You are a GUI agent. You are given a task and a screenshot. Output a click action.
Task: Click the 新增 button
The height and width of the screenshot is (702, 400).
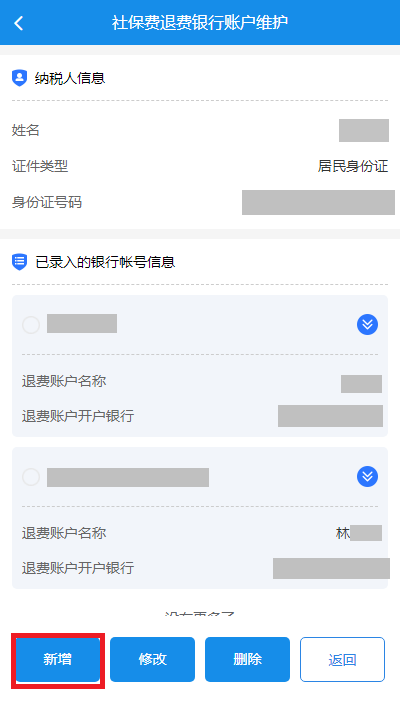58,659
